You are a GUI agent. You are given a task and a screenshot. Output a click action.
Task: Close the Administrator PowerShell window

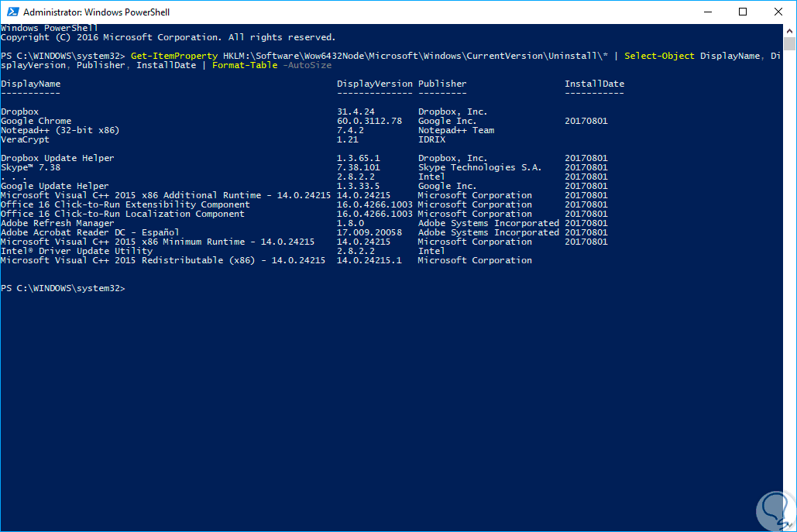778,12
